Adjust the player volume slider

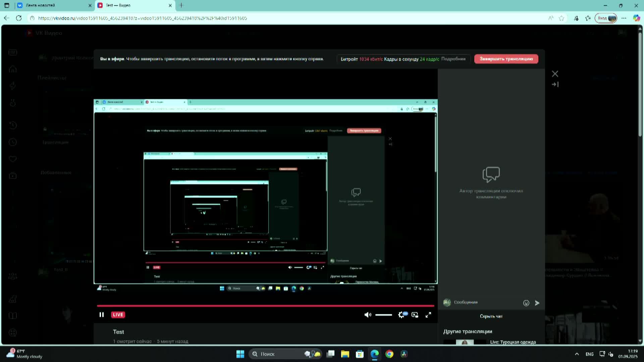(x=384, y=315)
